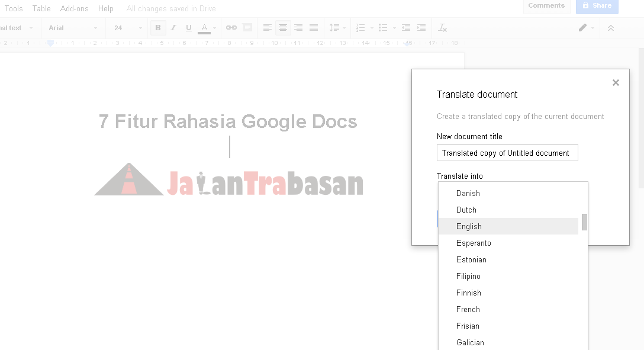Click the right indent marker on ruler

(x=408, y=43)
